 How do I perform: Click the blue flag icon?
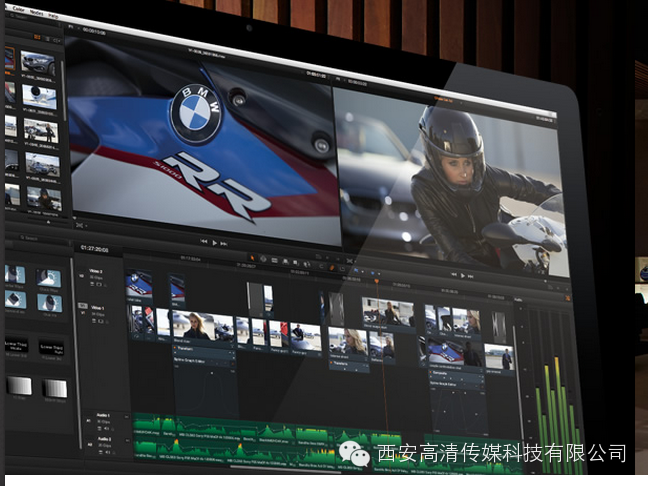pyautogui.click(x=356, y=270)
